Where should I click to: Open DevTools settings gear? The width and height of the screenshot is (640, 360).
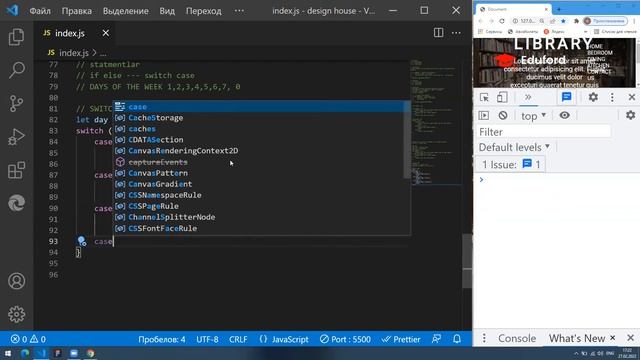pos(593,97)
